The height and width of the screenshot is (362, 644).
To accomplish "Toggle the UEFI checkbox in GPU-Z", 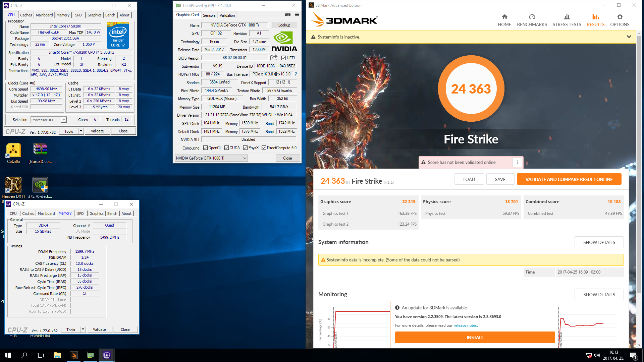I will pos(283,58).
